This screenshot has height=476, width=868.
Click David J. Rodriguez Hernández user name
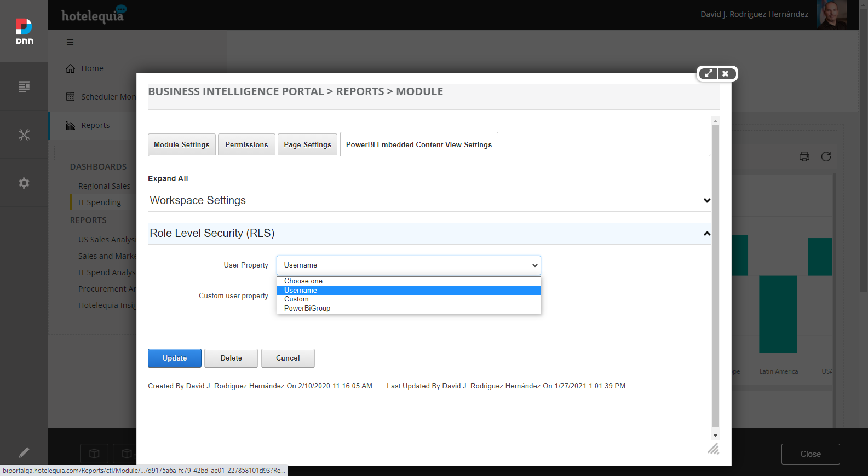[755, 14]
